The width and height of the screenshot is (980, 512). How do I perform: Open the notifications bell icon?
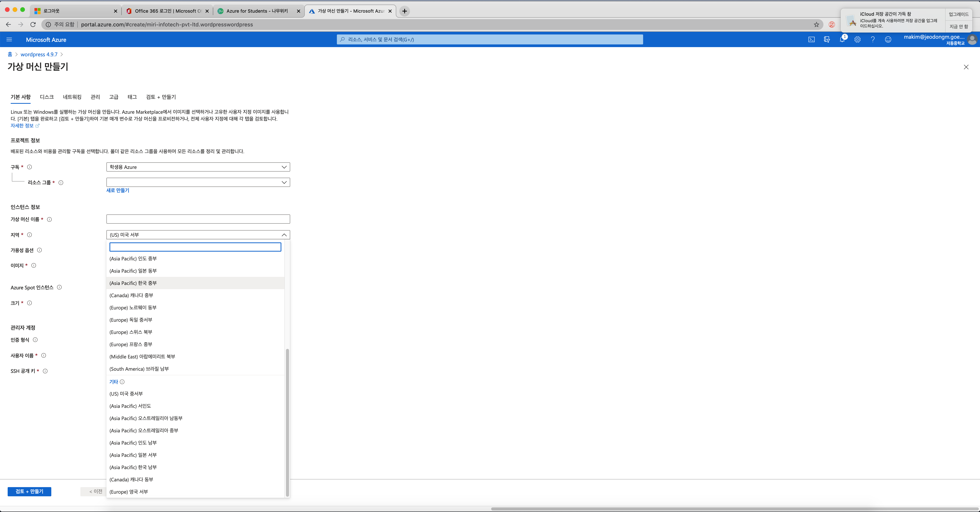click(842, 40)
